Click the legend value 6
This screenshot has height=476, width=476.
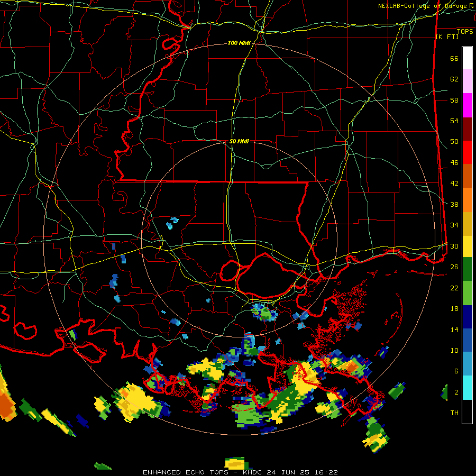pos(456,371)
